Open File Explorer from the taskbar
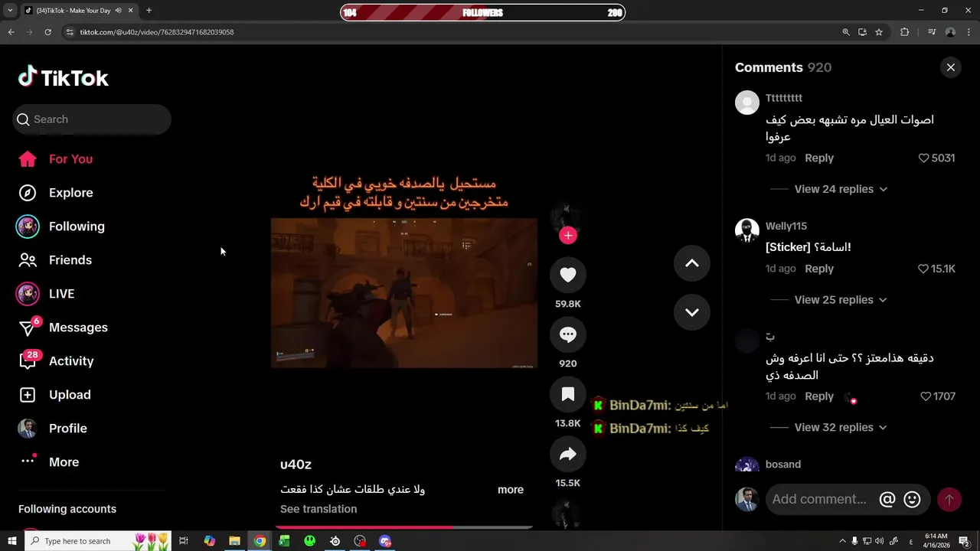The height and width of the screenshot is (551, 980). click(234, 541)
